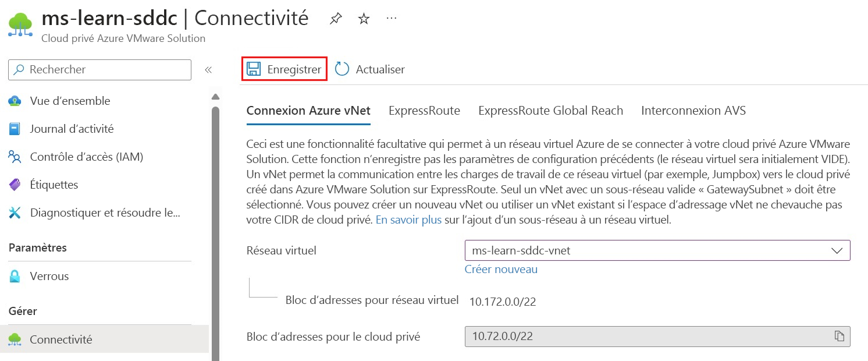868x361 pixels.
Task: Follow the En savoir plus link
Action: (x=408, y=220)
